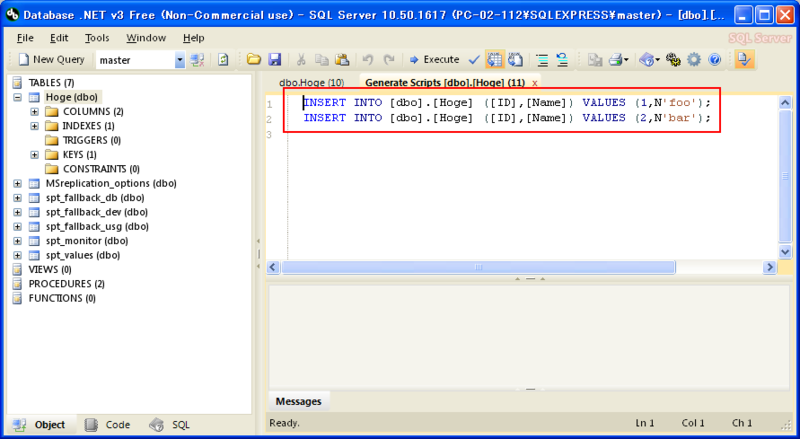This screenshot has width=800, height=439.
Task: Expand the INDEXES (1) folder
Action: pos(34,126)
